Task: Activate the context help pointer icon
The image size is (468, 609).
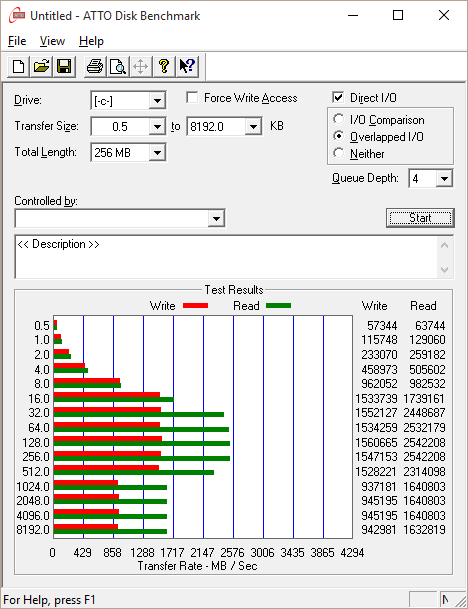Action: pyautogui.click(x=187, y=67)
